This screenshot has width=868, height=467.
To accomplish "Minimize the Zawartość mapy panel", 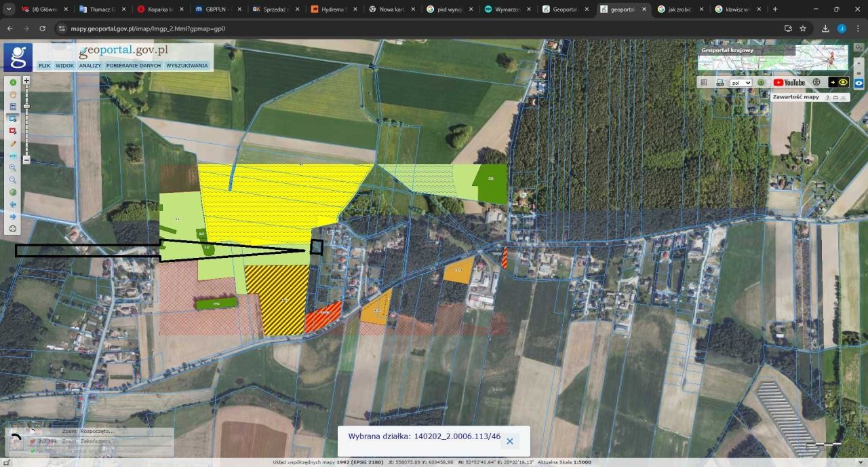I will (835, 98).
